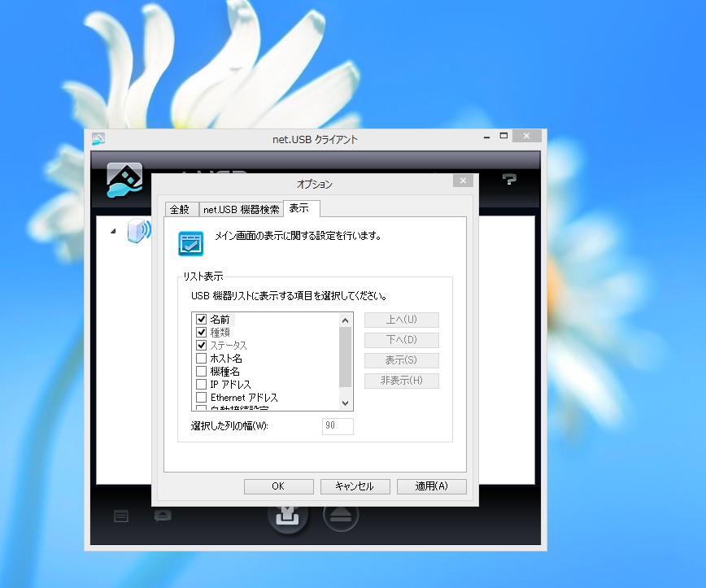Select the 表示 tab
The height and width of the screenshot is (588, 706).
(x=302, y=208)
